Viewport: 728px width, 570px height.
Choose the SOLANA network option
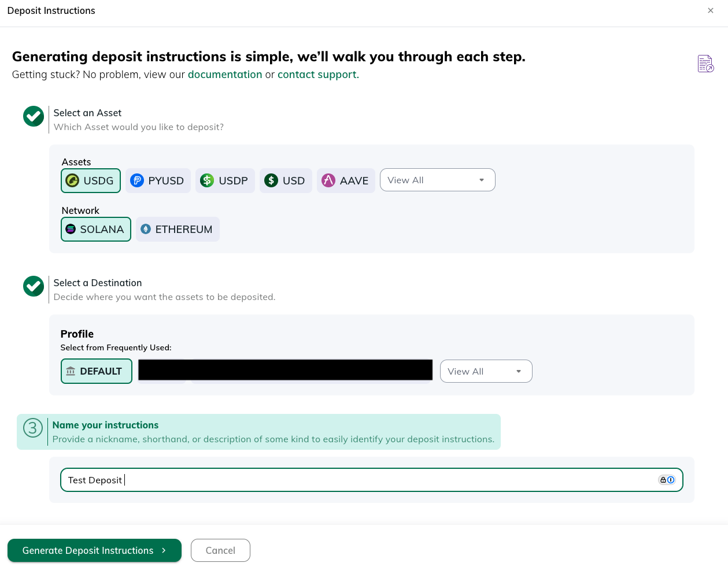pos(96,229)
